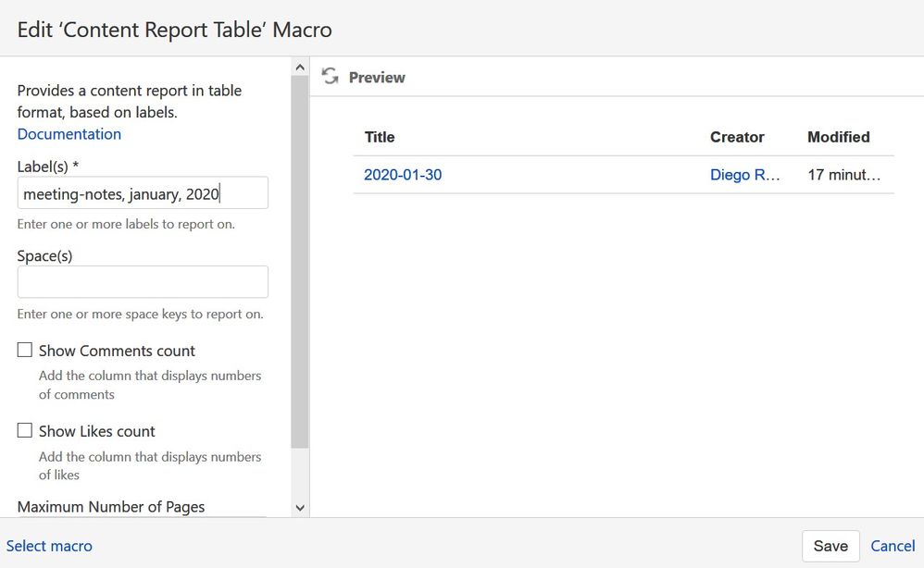Click the Title column header
This screenshot has width=924, height=568.
pyautogui.click(x=380, y=137)
